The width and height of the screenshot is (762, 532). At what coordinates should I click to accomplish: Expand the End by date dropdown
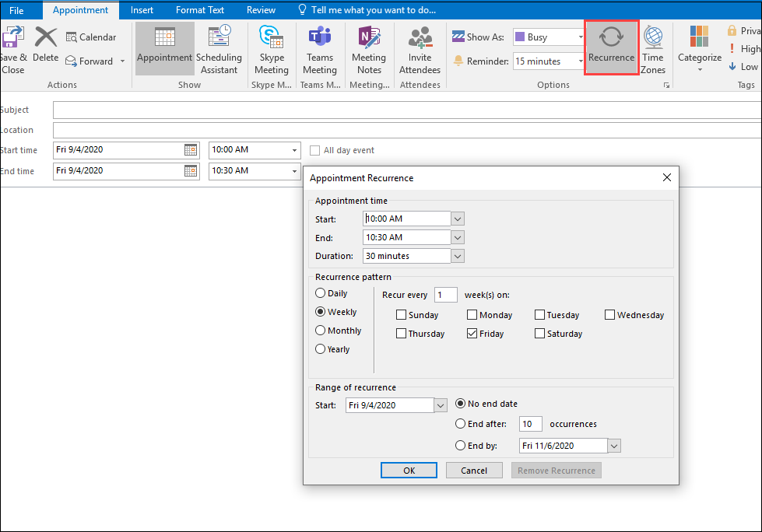click(x=614, y=446)
